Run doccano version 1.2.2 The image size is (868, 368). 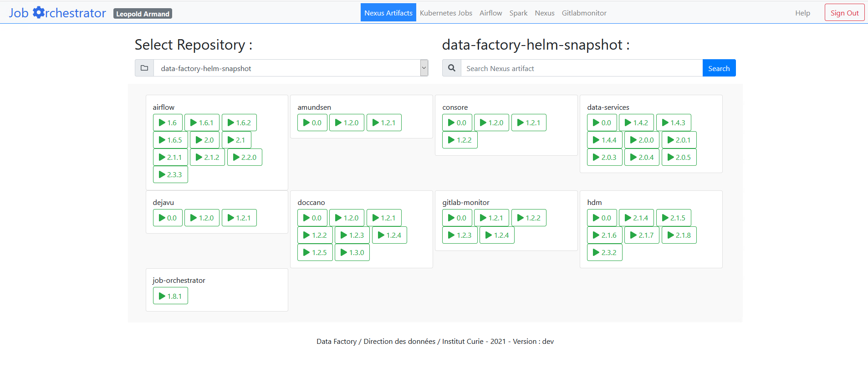[315, 235]
